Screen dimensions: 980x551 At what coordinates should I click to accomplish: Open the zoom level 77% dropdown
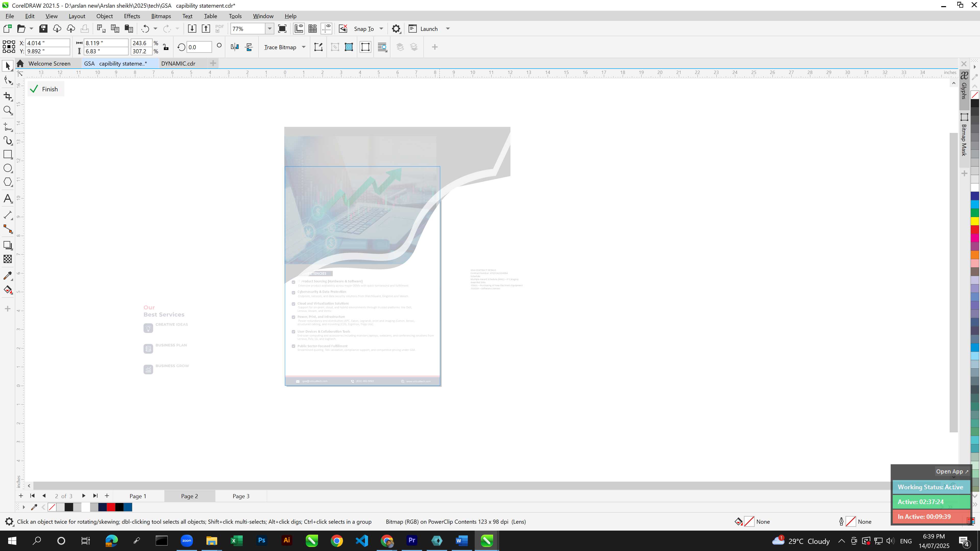point(270,29)
